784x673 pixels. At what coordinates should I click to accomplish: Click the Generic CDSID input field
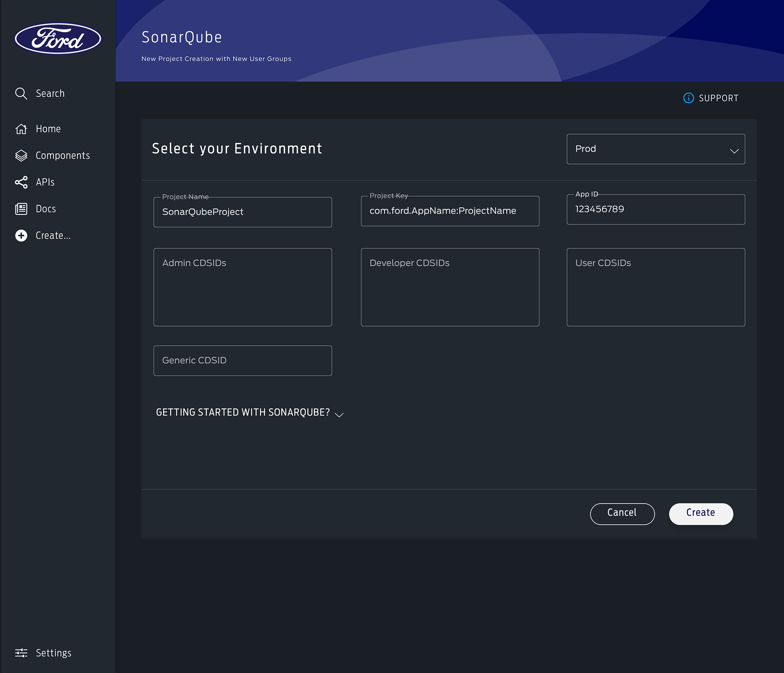pyautogui.click(x=243, y=361)
